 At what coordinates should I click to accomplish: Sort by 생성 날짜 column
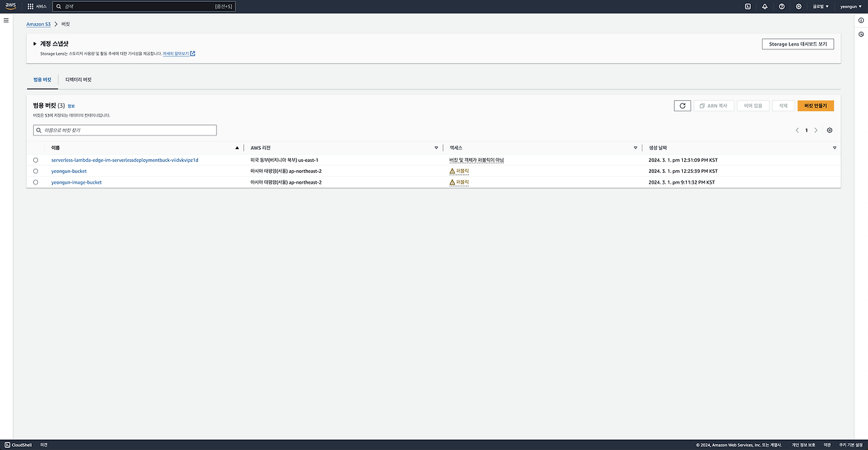835,148
